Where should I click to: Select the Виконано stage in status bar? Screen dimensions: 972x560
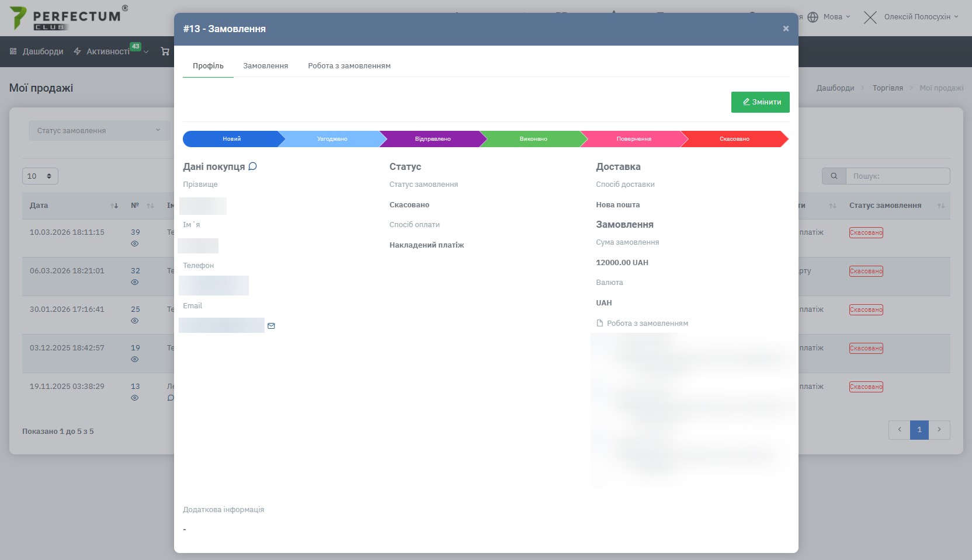tap(533, 139)
